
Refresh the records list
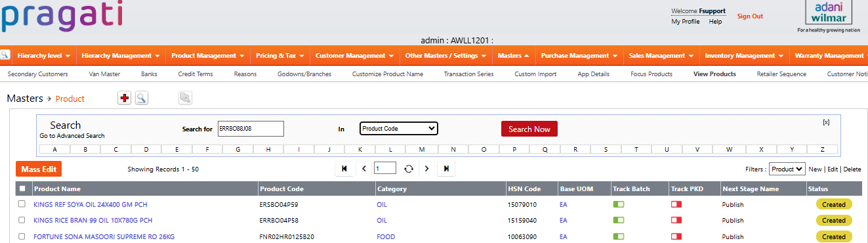click(408, 169)
